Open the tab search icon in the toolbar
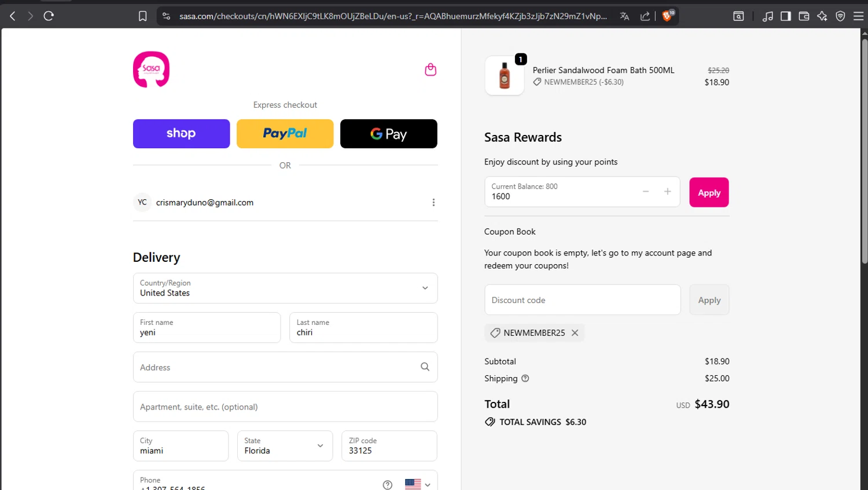The width and height of the screenshot is (868, 490). click(738, 16)
